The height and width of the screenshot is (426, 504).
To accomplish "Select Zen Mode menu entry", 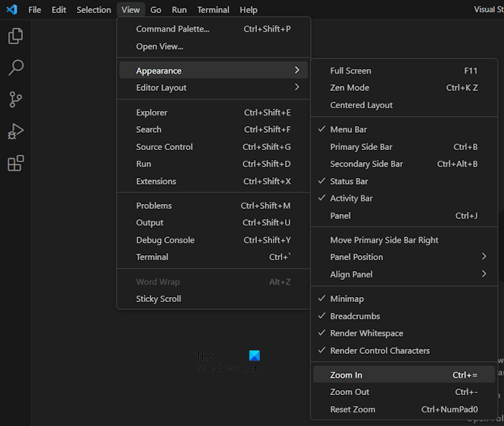I will [x=349, y=88].
